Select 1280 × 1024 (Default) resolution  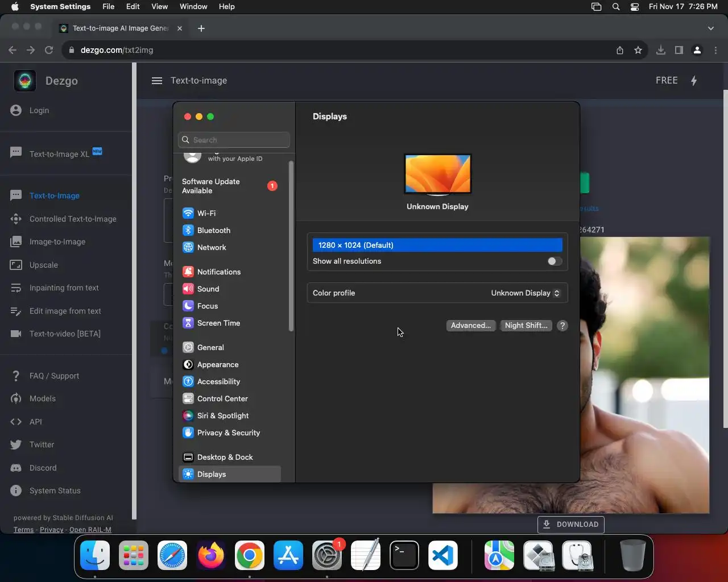437,245
